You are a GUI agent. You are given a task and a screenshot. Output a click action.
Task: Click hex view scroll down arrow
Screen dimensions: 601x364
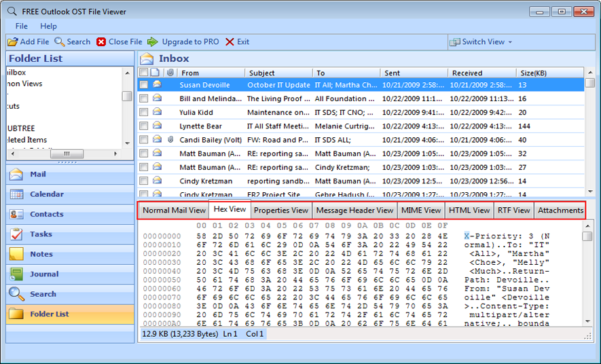coord(587,321)
